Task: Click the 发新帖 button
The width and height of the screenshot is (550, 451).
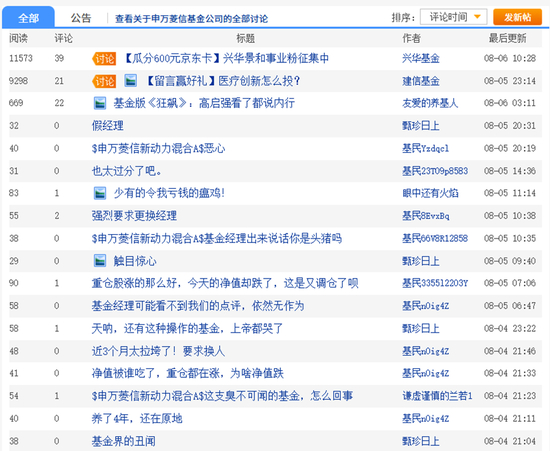Action: point(517,17)
